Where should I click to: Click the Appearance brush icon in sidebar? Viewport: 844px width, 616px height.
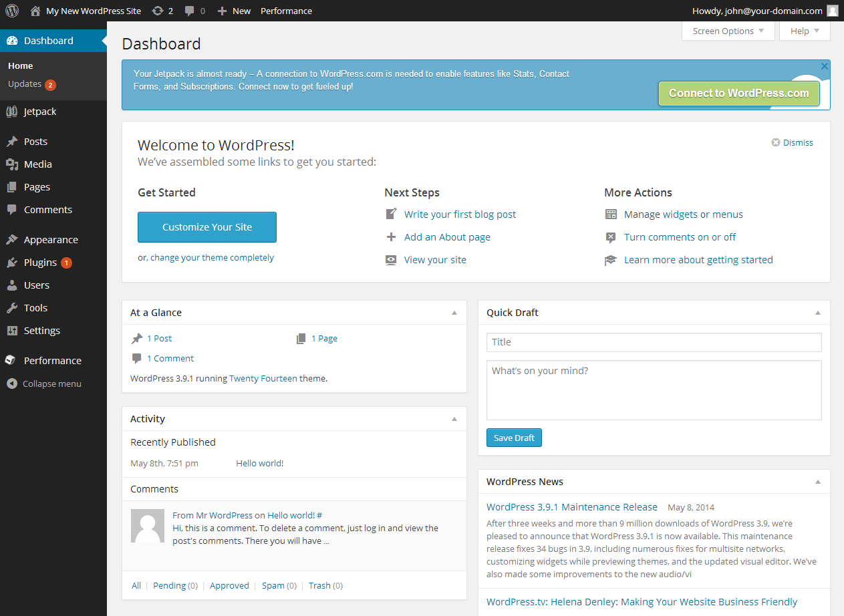click(12, 240)
